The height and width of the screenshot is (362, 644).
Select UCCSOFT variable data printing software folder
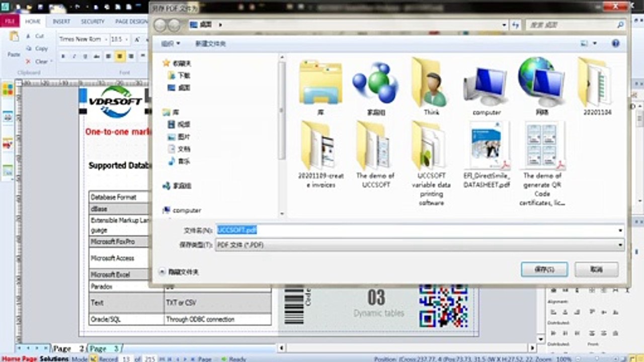431,163
